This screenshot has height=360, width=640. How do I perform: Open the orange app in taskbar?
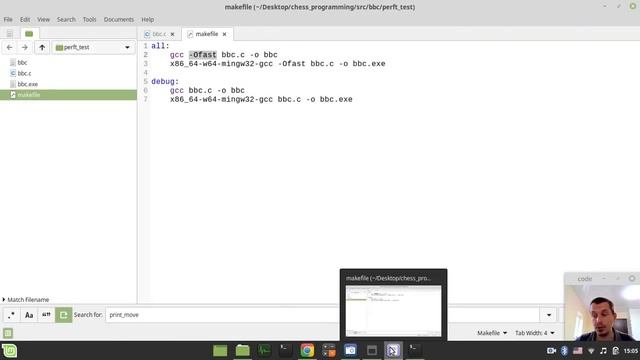point(329,351)
